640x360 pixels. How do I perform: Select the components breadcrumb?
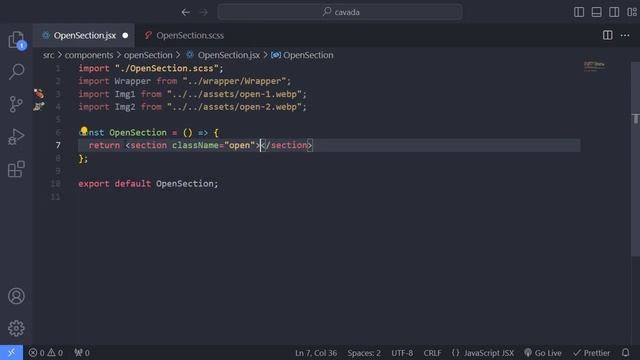point(89,55)
